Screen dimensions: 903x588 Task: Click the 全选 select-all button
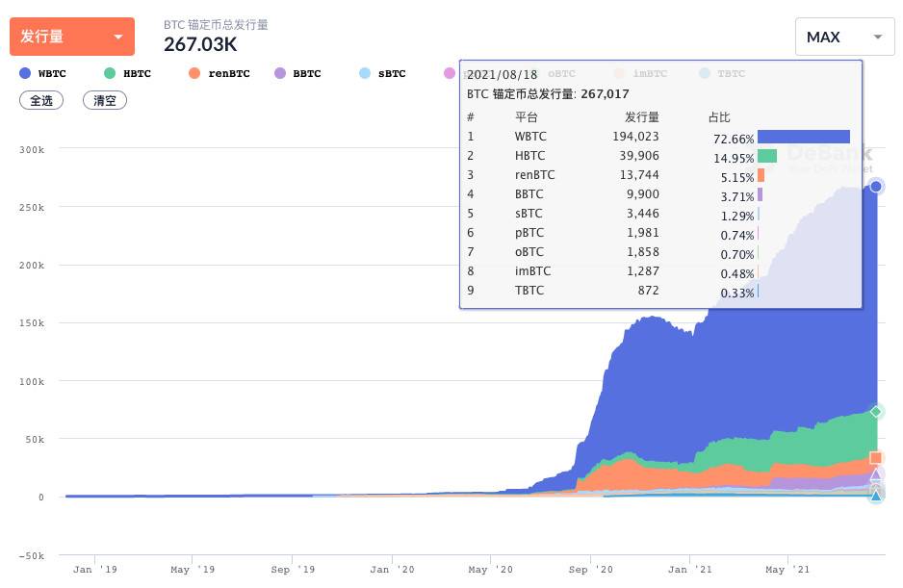pyautogui.click(x=41, y=100)
